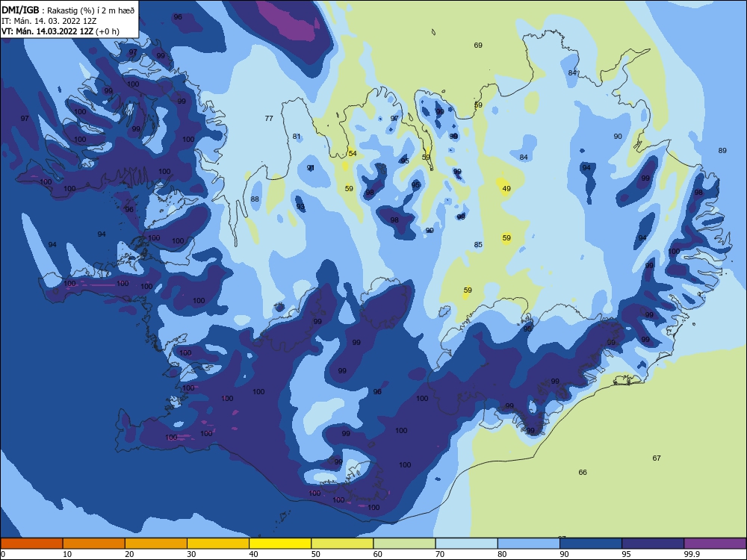
Task: Pick the 80–90 legend color block
Action: tap(529, 544)
